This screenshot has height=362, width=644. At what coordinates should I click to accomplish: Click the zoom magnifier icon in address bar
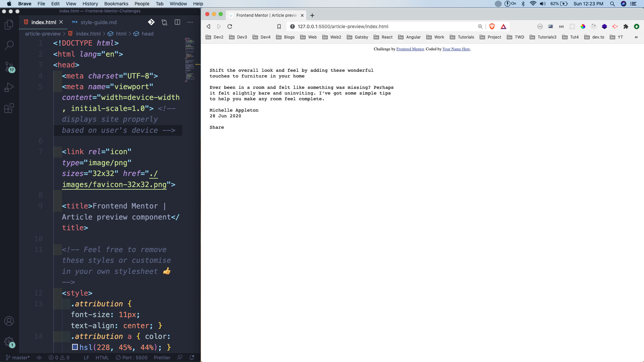point(480,26)
